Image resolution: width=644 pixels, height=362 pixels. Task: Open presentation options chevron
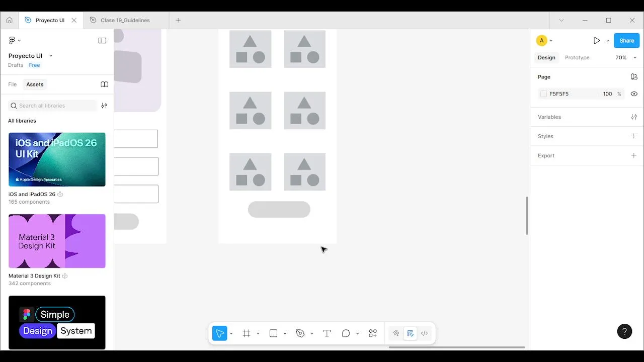tap(608, 41)
